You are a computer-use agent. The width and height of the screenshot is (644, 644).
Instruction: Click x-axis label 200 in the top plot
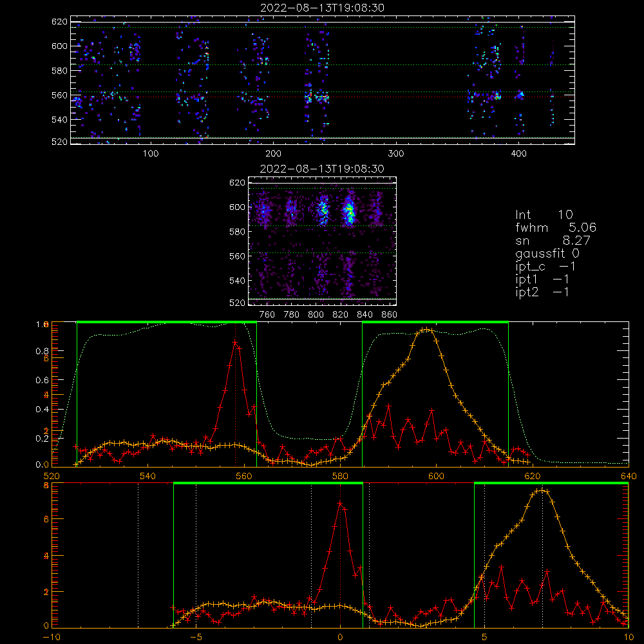tap(273, 154)
